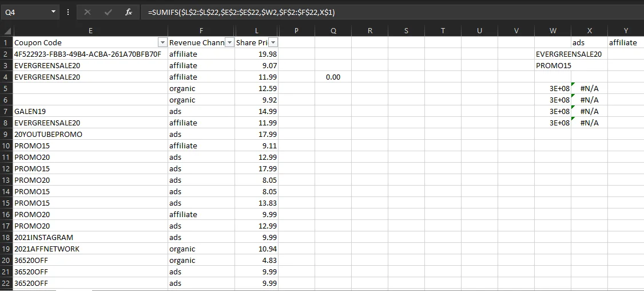Open the Coupon Code filter dropdown
Image resolution: width=644 pixels, height=291 pixels.
162,43
